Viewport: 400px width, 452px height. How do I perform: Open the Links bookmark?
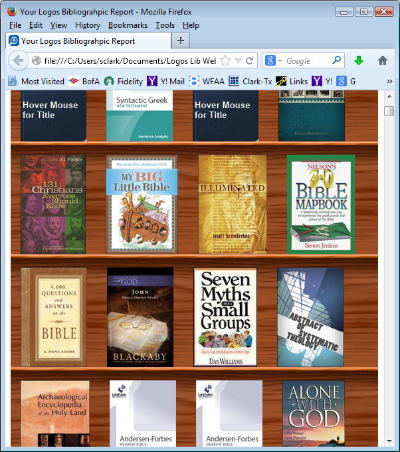[292, 81]
